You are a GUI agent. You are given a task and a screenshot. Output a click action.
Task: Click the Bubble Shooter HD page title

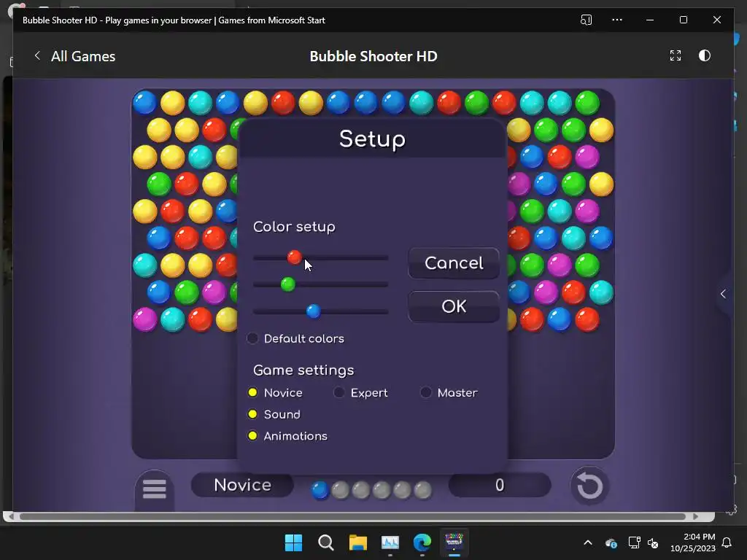[373, 56]
